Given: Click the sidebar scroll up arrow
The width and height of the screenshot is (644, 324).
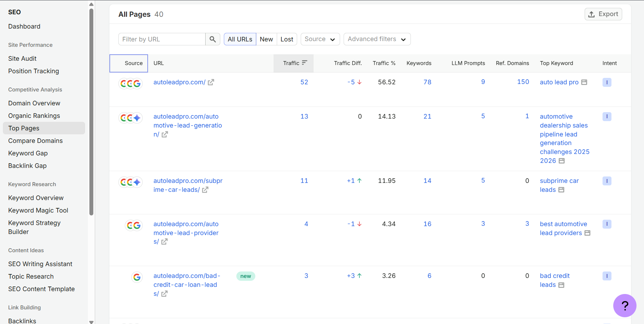Looking at the screenshot, I should pyautogui.click(x=91, y=4).
